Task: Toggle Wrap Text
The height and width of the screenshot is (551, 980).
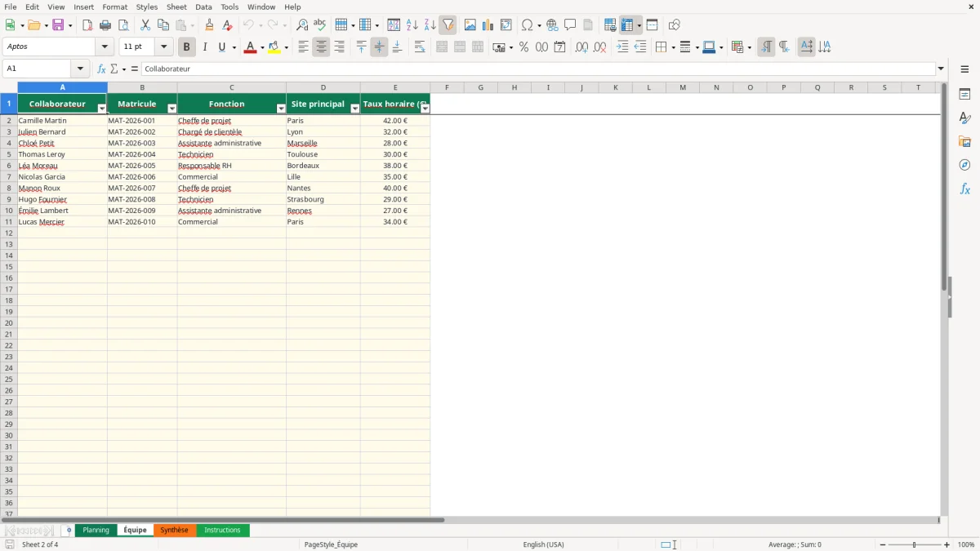Action: tap(420, 47)
